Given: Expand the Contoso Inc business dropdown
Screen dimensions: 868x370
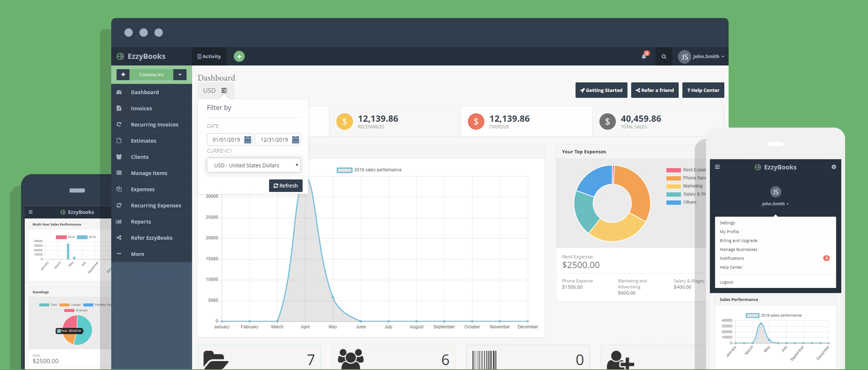Looking at the screenshot, I should [180, 75].
